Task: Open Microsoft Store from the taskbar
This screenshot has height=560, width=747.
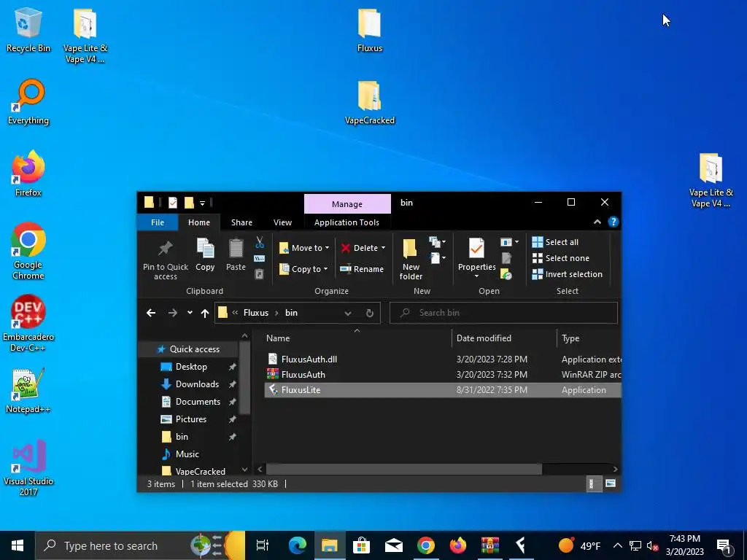Action: pyautogui.click(x=362, y=545)
